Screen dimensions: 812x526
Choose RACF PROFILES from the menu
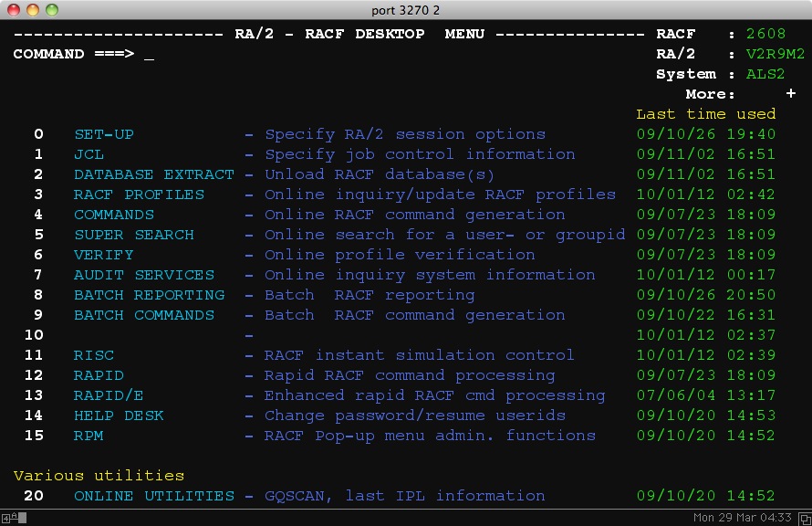(139, 195)
